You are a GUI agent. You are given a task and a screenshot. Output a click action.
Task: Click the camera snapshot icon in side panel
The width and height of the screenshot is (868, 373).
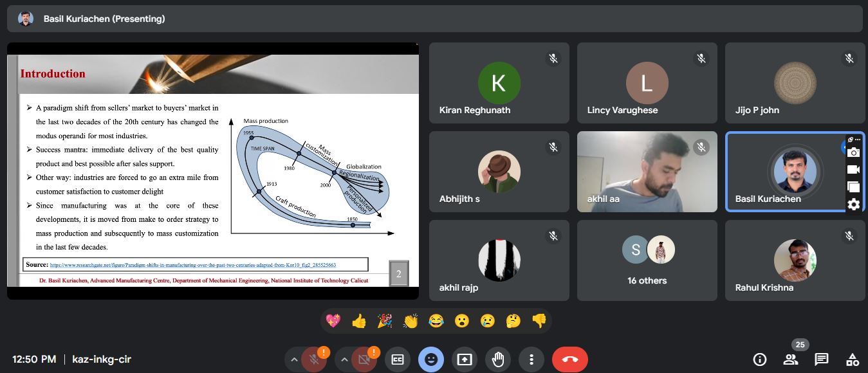pos(853,152)
